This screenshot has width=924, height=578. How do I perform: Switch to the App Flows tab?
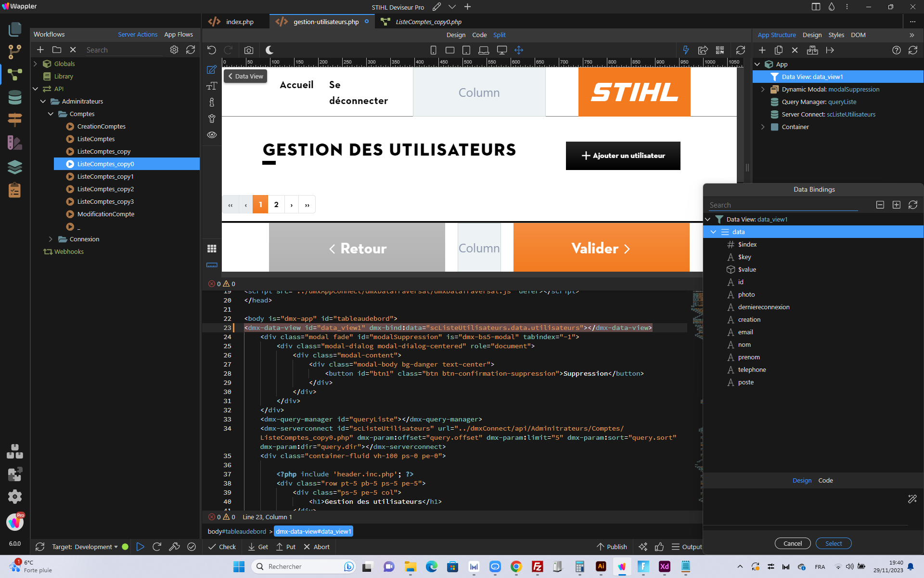[179, 34]
